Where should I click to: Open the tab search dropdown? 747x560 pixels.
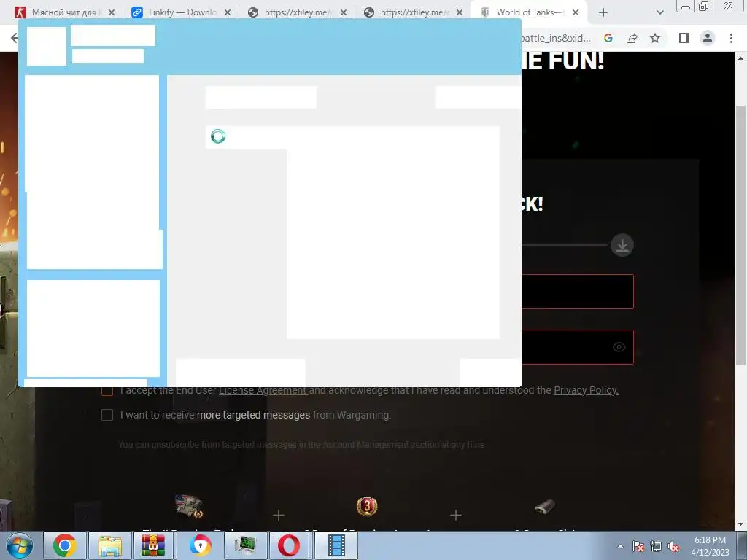click(x=659, y=12)
